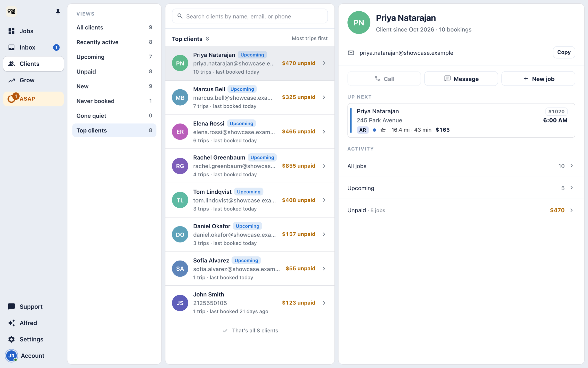Expand Rachel Greenbaum row chevron

click(324, 166)
